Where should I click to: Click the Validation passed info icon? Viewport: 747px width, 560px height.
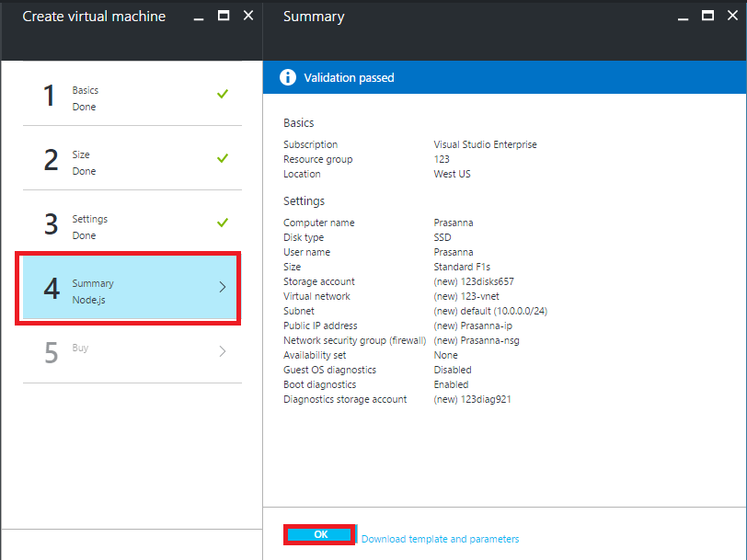click(289, 78)
